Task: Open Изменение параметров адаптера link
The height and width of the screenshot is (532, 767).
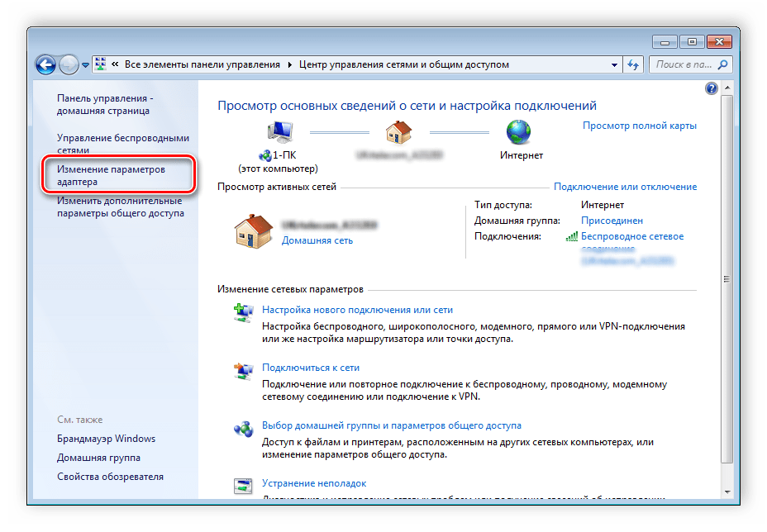Action: [x=111, y=175]
